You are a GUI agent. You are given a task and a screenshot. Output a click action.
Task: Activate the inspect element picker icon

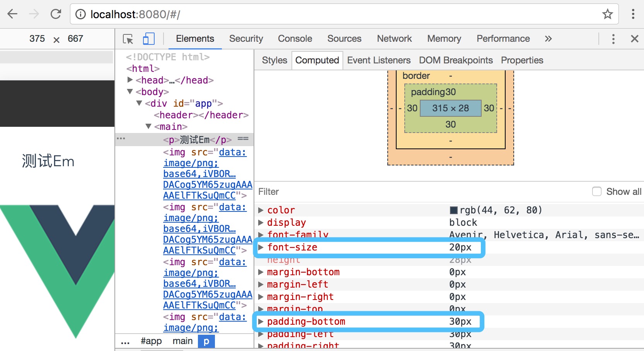pyautogui.click(x=128, y=39)
